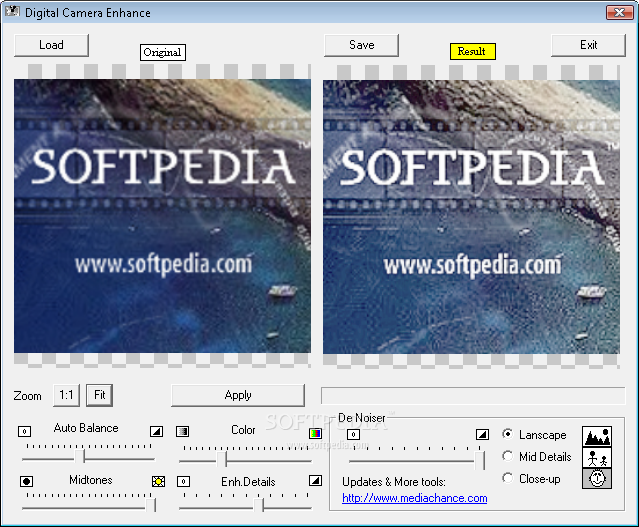Select the Lanscape radio button

(507, 434)
